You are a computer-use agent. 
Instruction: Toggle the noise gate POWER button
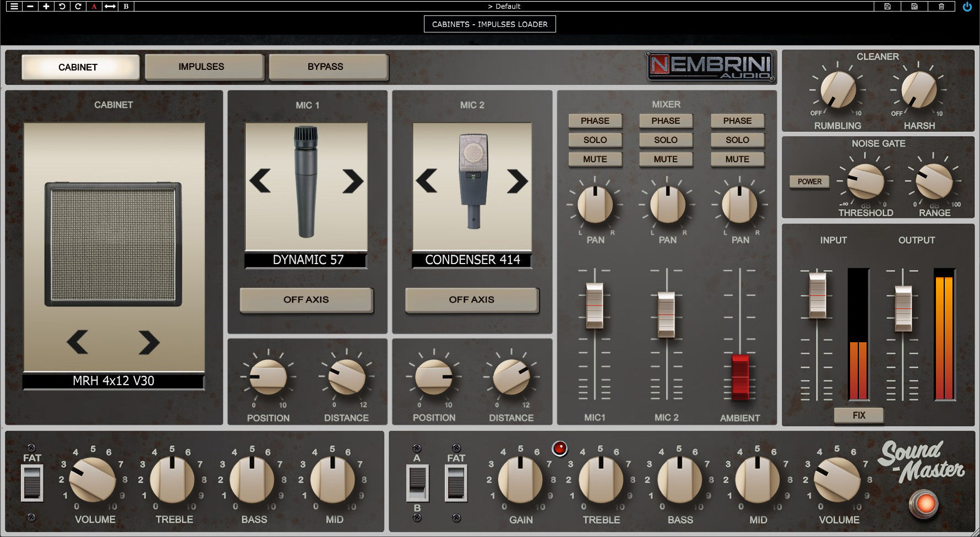pyautogui.click(x=809, y=182)
